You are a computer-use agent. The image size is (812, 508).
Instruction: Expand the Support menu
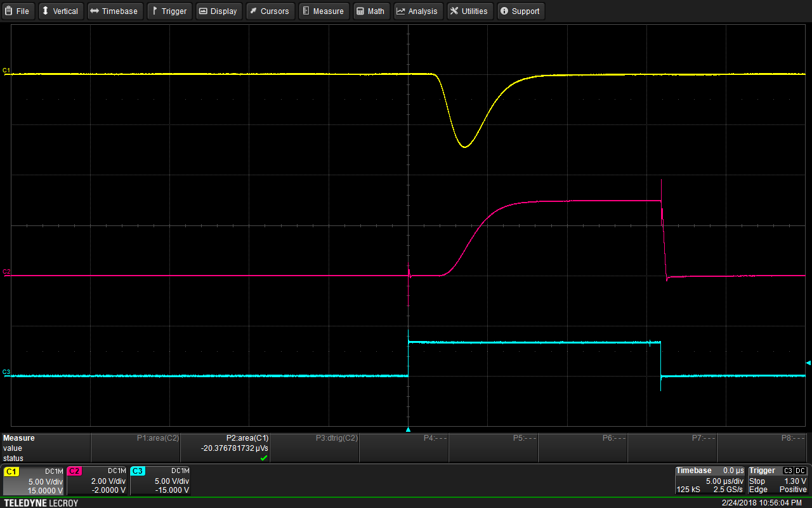click(x=520, y=11)
